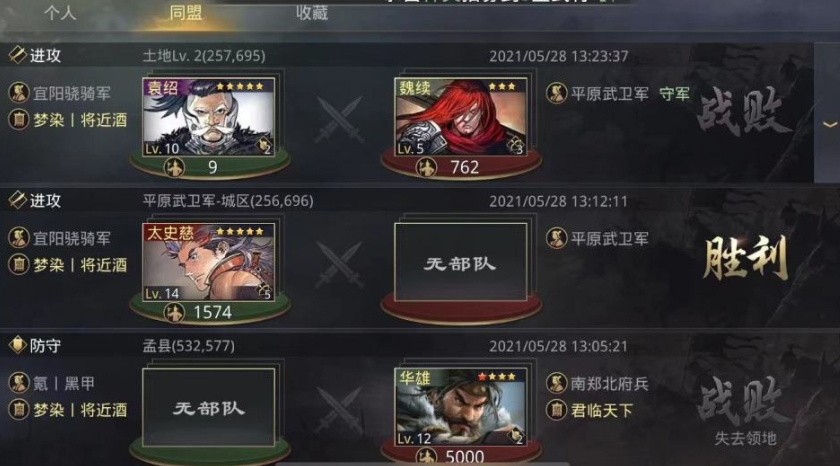The height and width of the screenshot is (466, 840).
Task: Select the empty 无部队 slot facing 太史慈
Action: [461, 262]
